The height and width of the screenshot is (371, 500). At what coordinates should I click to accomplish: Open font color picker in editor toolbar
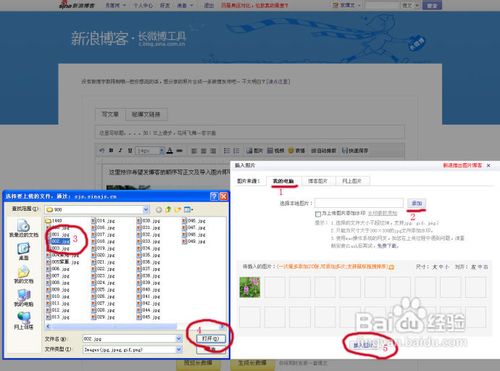[170, 151]
